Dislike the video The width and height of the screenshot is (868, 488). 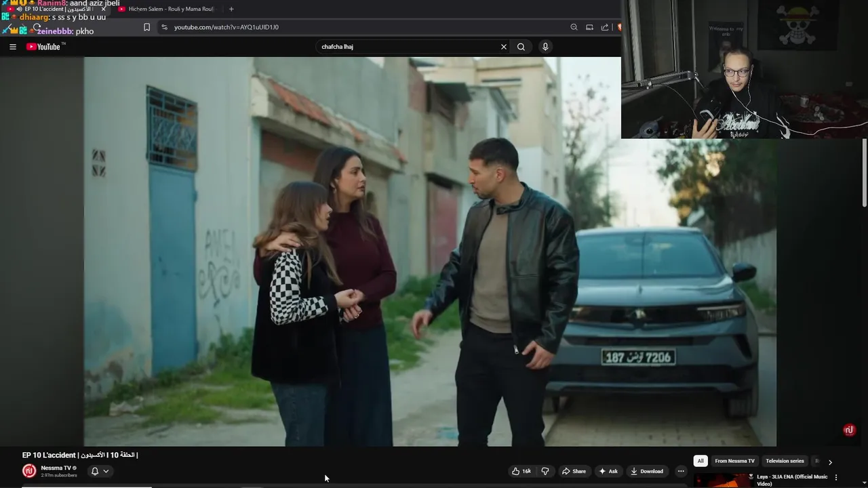545,471
